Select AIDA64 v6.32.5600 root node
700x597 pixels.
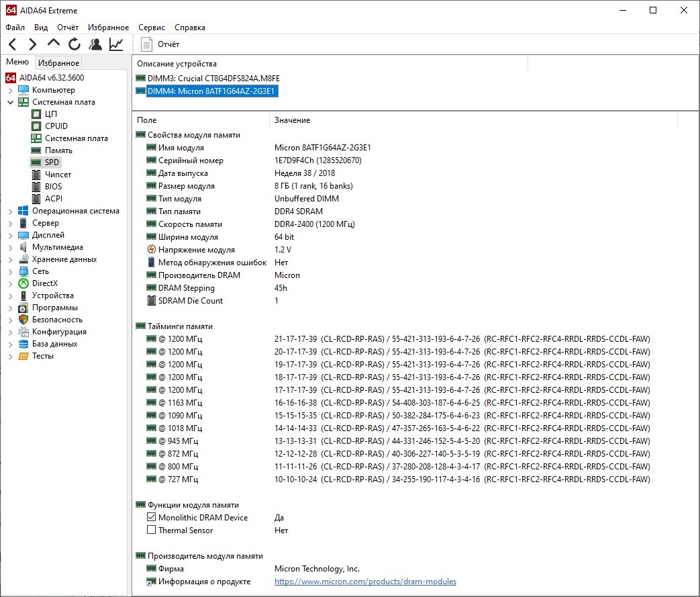51,78
